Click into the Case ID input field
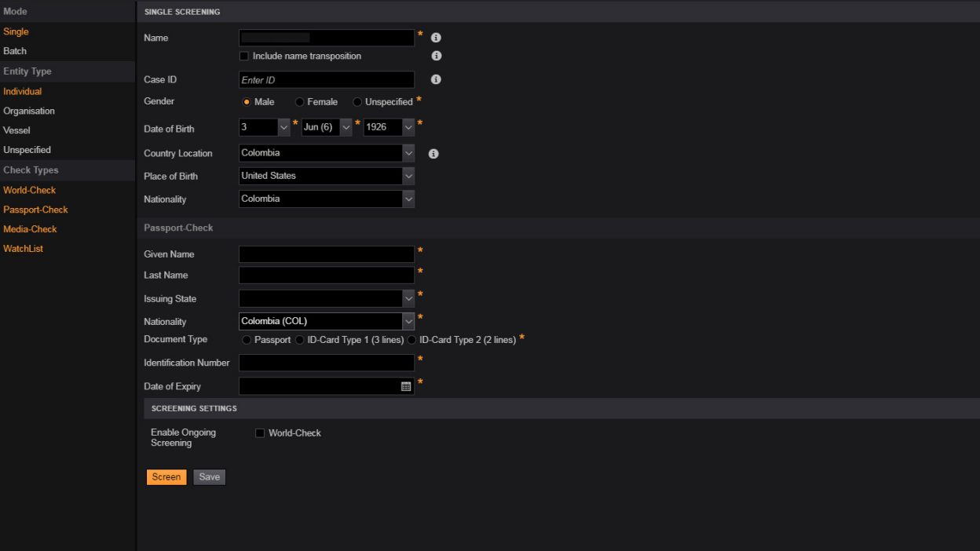This screenshot has width=980, height=551. [x=326, y=80]
